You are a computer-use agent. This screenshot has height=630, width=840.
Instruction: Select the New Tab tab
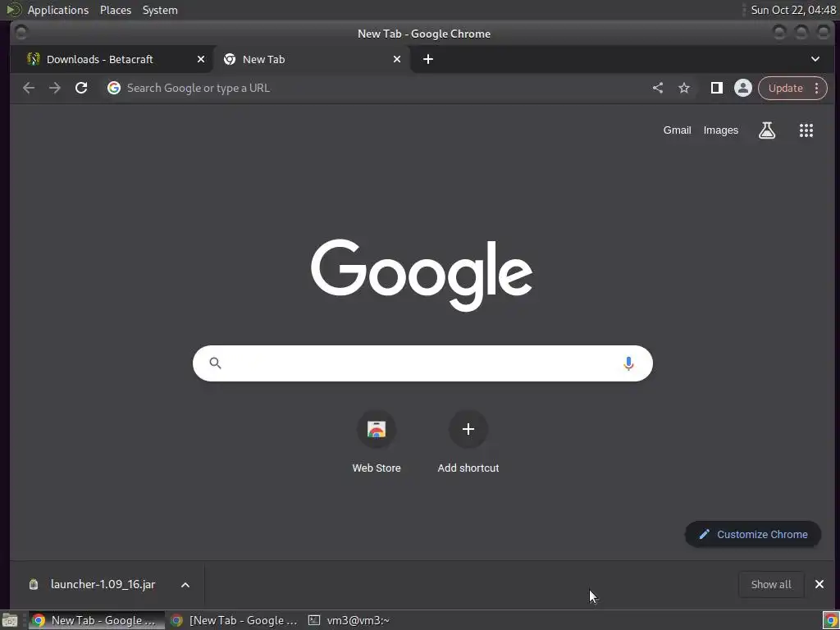311,59
